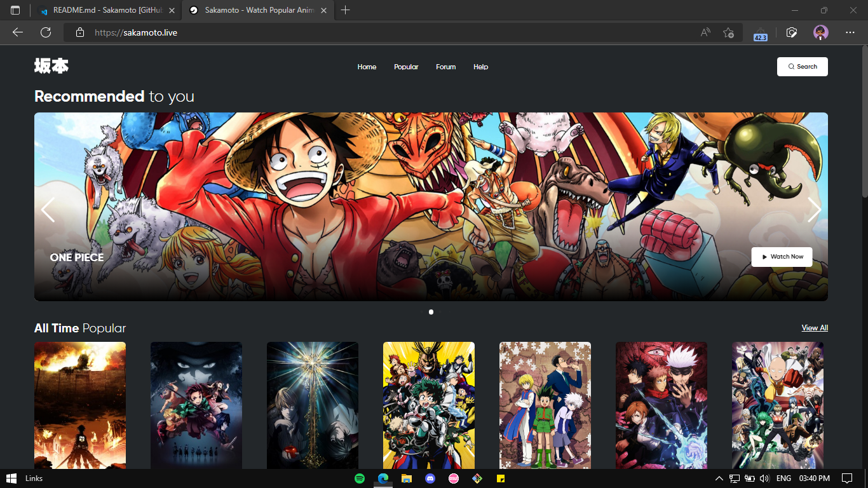This screenshot has width=868, height=488.
Task: Open the Windows Start menu
Action: [x=11, y=478]
